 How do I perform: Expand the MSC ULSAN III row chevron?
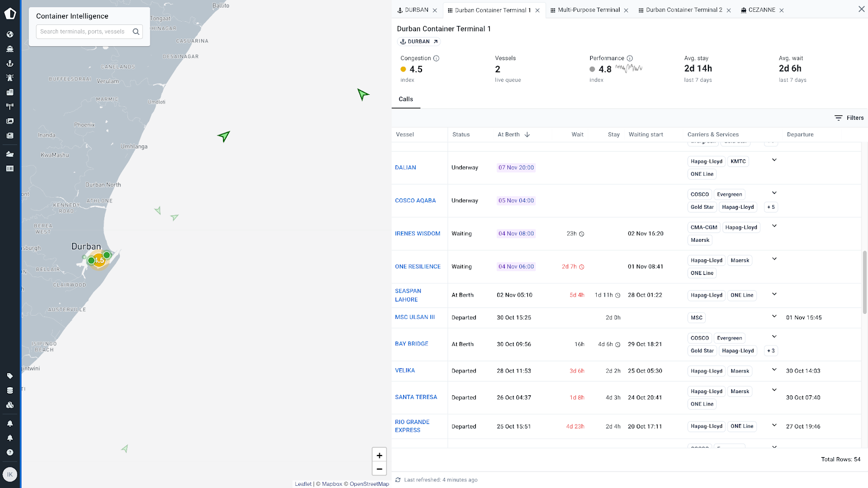tap(774, 316)
